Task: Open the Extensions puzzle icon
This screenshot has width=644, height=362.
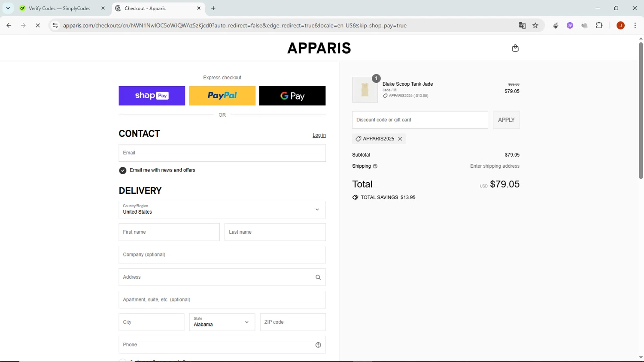Action: [x=599, y=26]
